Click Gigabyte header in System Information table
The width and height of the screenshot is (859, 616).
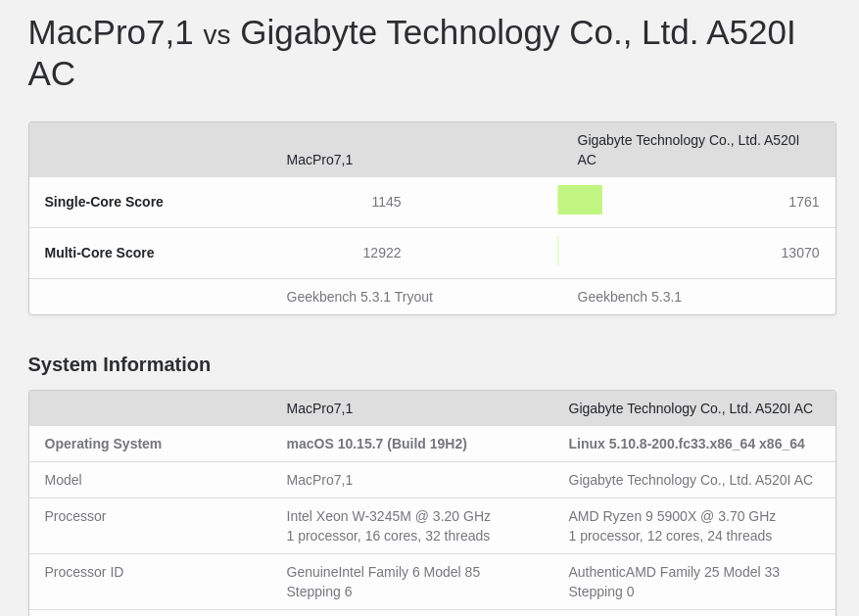point(691,408)
